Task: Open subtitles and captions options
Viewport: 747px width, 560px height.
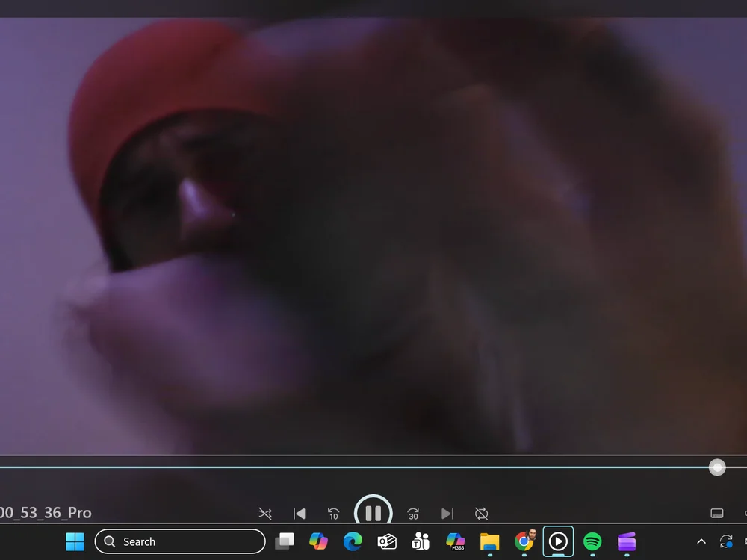Action: [x=716, y=514]
